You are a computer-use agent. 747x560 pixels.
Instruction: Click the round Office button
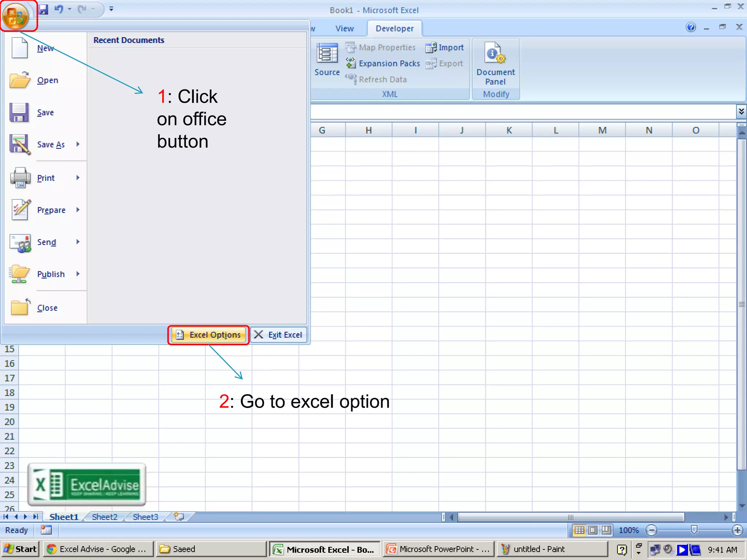tap(15, 16)
